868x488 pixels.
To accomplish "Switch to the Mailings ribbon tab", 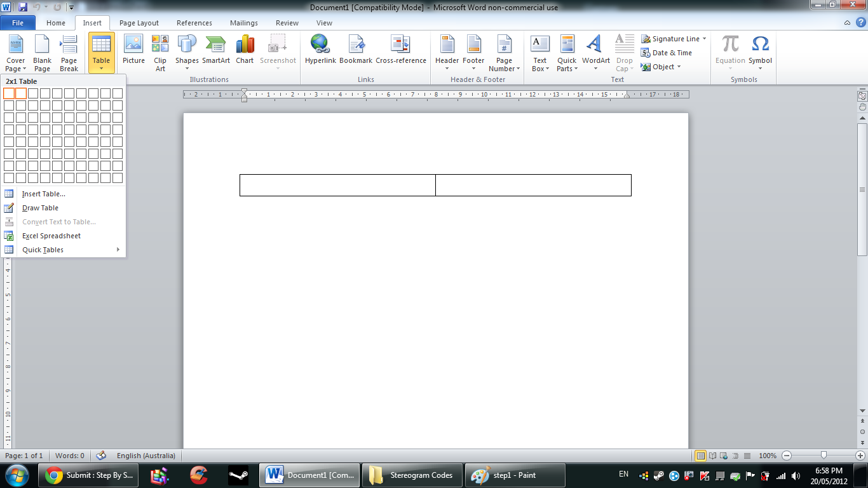I will click(243, 22).
